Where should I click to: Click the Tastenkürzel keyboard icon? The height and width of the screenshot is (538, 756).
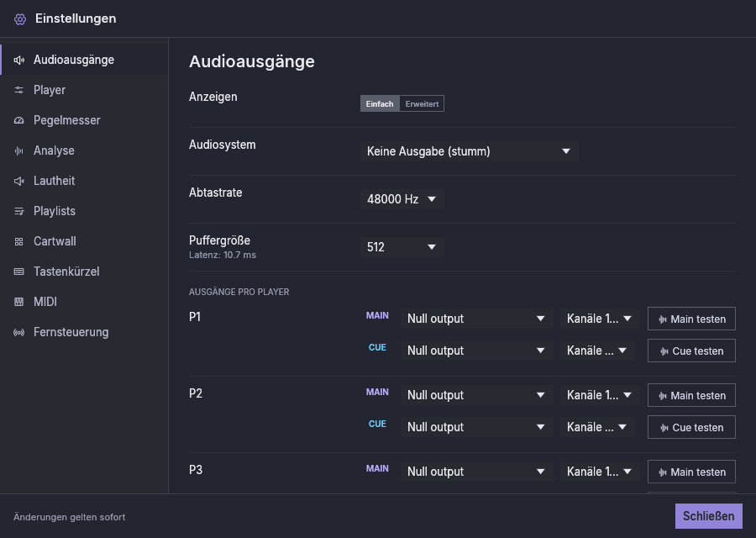[x=18, y=272]
